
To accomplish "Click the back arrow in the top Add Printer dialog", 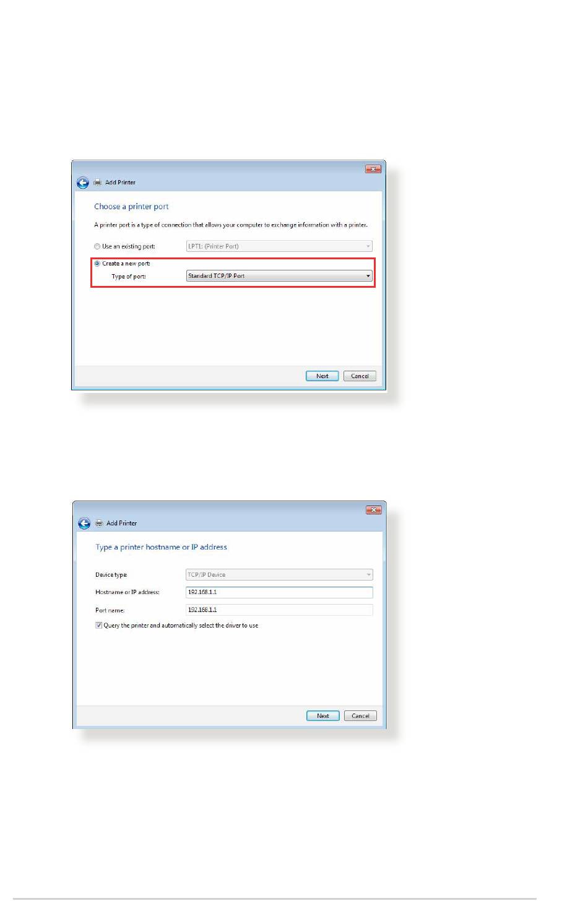I will coord(83,183).
